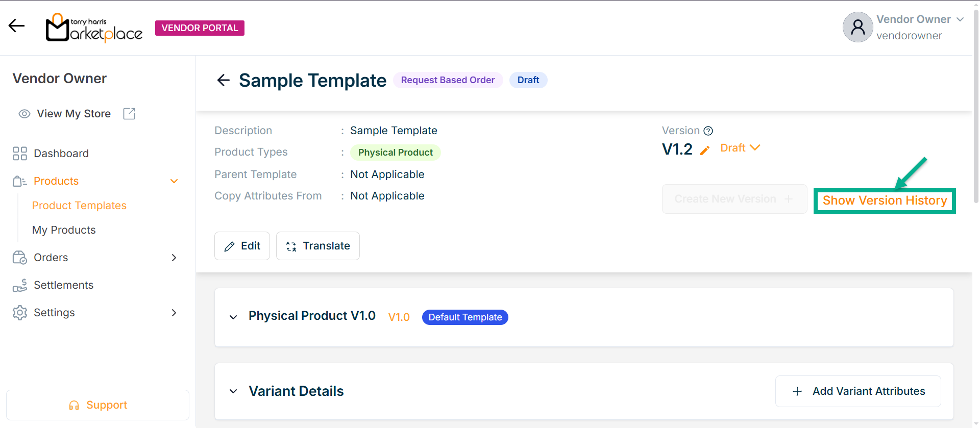Select Settlements in the sidebar

pos(63,285)
